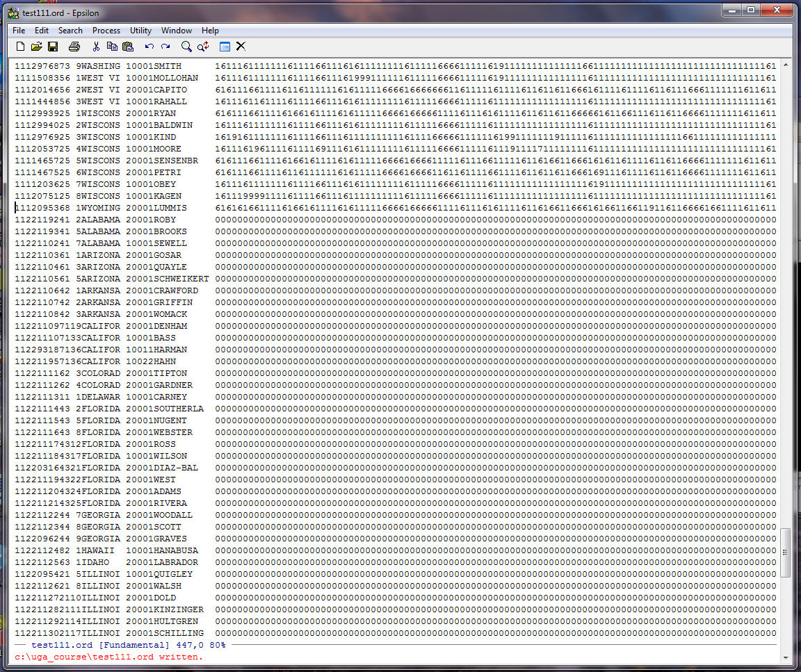Image resolution: width=801 pixels, height=672 pixels.
Task: Cut selection with the scissors icon
Action: (96, 47)
